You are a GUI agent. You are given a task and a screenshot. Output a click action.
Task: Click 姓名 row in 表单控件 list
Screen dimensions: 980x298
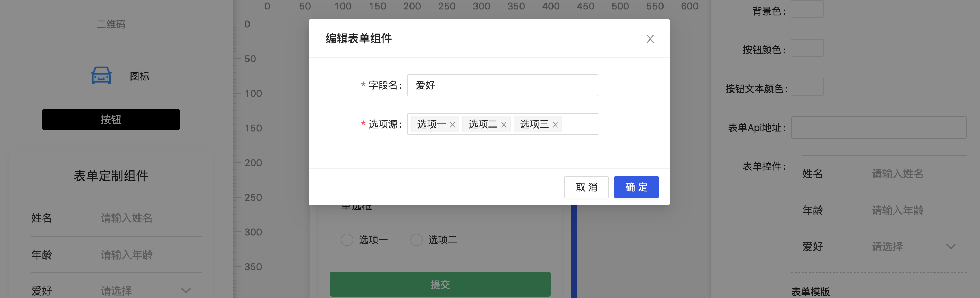pyautogui.click(x=884, y=174)
